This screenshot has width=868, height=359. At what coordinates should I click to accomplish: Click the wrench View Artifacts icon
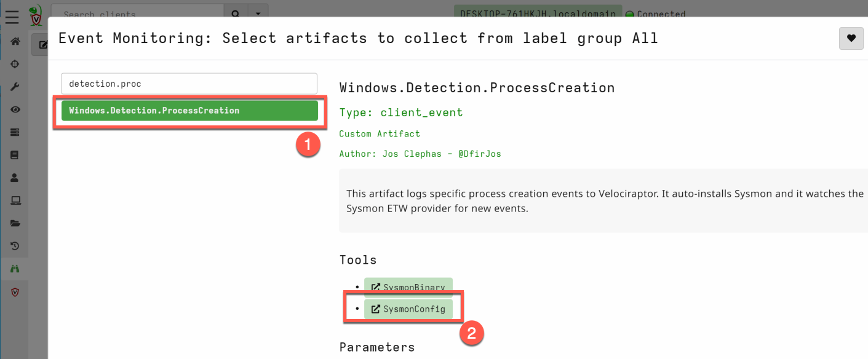coord(15,87)
